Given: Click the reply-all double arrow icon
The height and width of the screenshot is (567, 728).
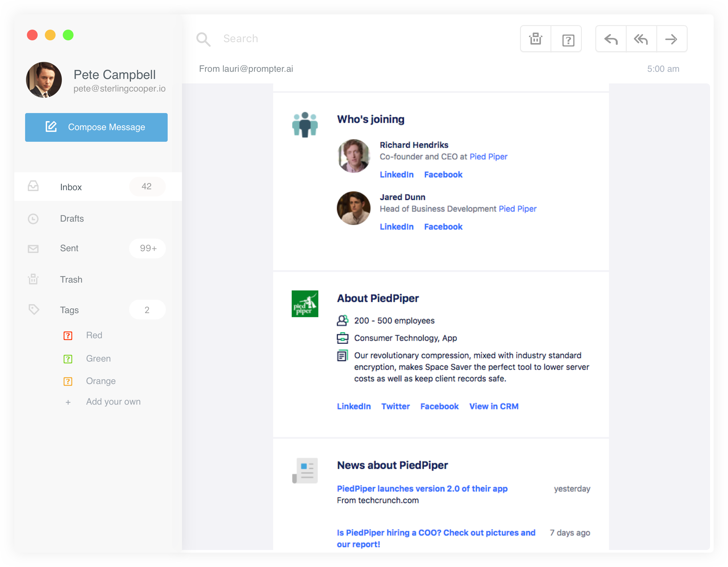Looking at the screenshot, I should click(x=641, y=39).
